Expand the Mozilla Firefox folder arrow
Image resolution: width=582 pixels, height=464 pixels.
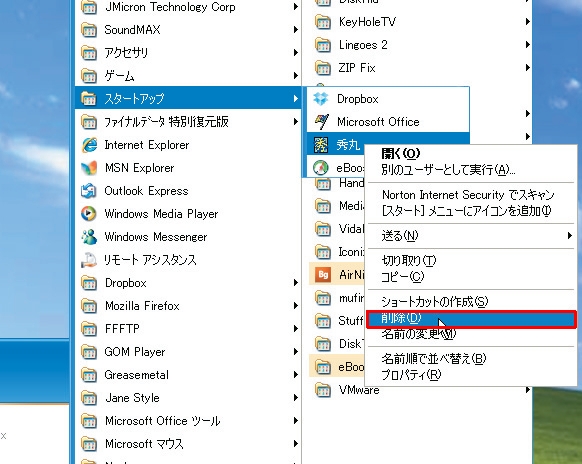[295, 306]
